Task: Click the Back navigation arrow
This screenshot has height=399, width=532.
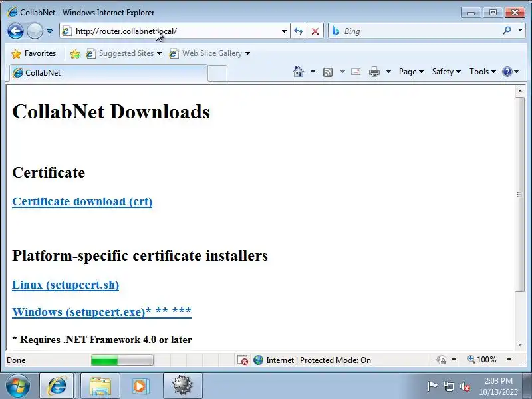Action: click(15, 31)
